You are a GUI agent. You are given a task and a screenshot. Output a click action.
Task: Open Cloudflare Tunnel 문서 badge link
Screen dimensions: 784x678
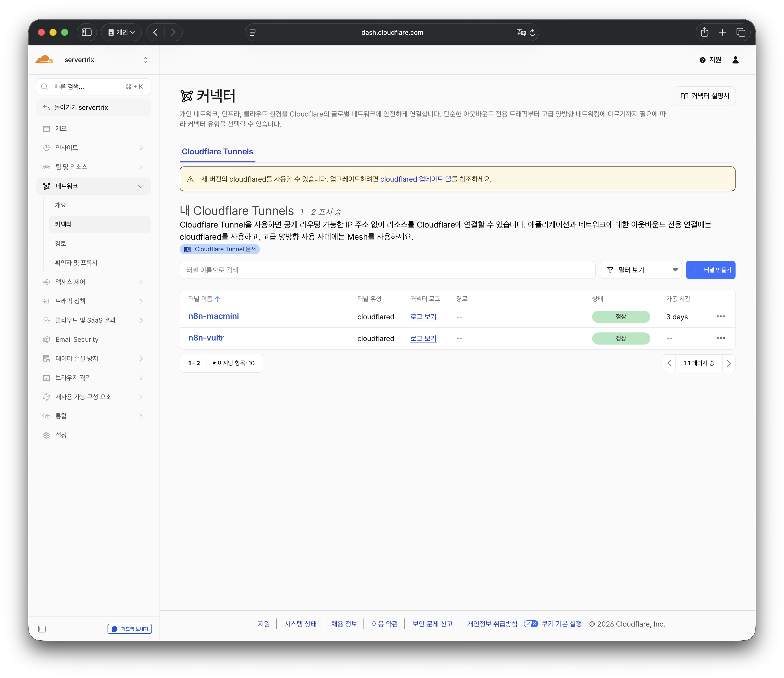[x=220, y=249]
